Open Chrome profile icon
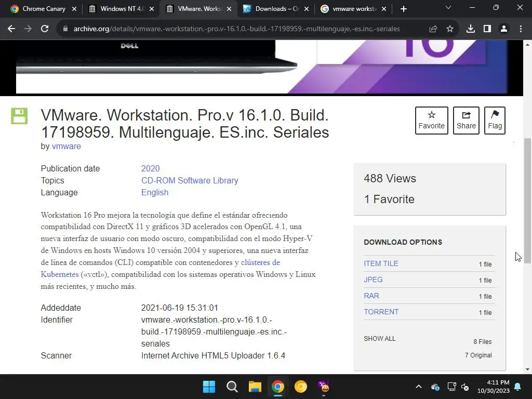The height and width of the screenshot is (399, 532). click(x=504, y=29)
